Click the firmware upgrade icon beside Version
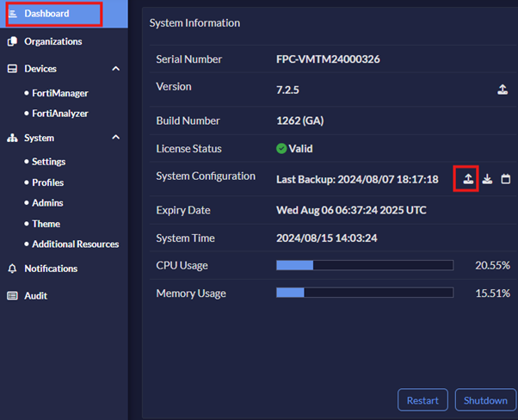Viewport: 518px width, 420px height. point(503,90)
